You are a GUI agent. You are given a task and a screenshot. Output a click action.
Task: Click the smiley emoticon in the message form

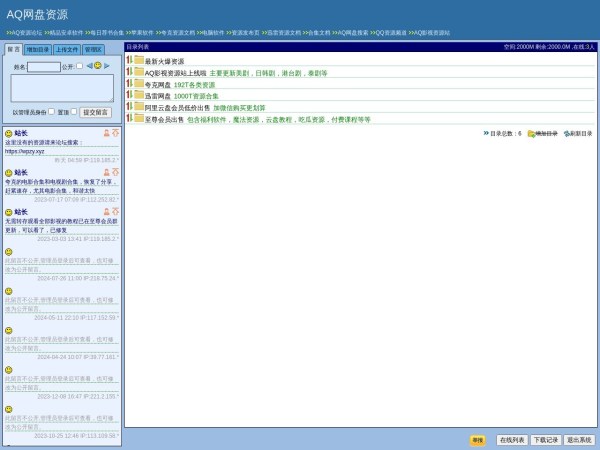click(97, 66)
